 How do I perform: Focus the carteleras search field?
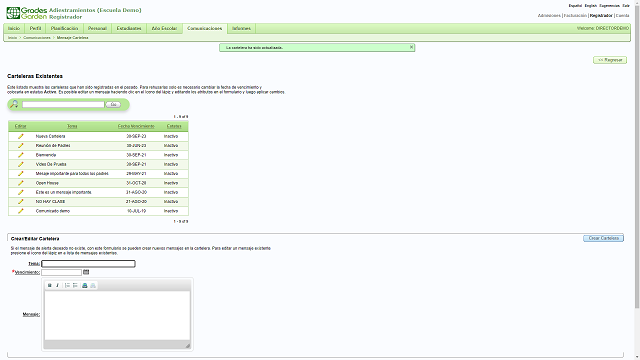[x=63, y=104]
